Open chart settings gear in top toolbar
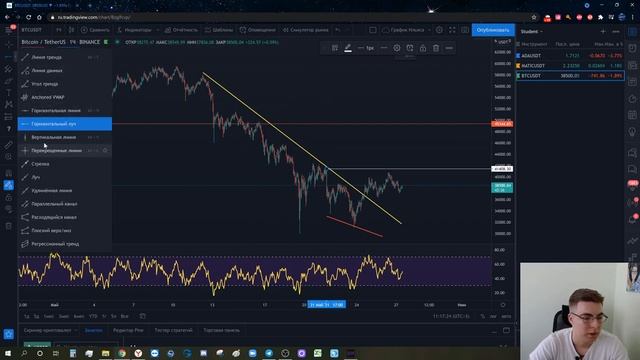640x360 pixels. click(439, 30)
